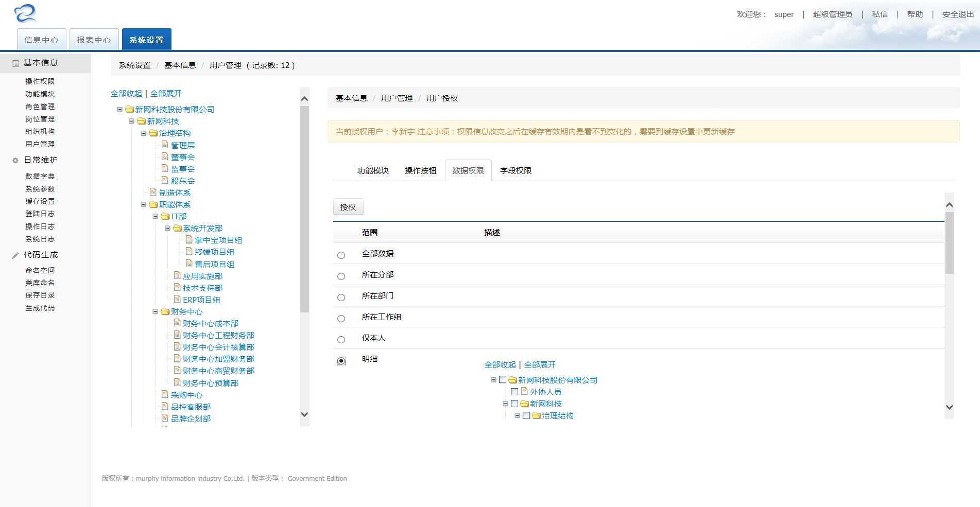Collapse 治理结构 node in permission tree
Image resolution: width=980 pixels, height=507 pixels.
pyautogui.click(x=517, y=415)
